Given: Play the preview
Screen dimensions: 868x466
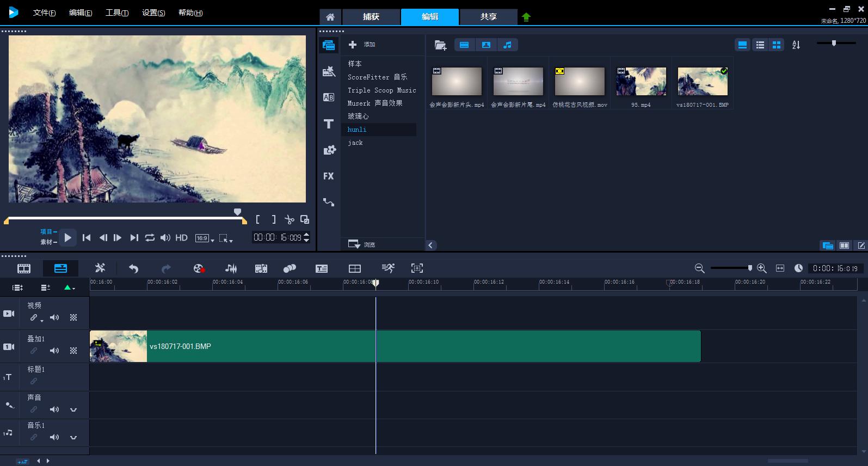Looking at the screenshot, I should pos(67,237).
